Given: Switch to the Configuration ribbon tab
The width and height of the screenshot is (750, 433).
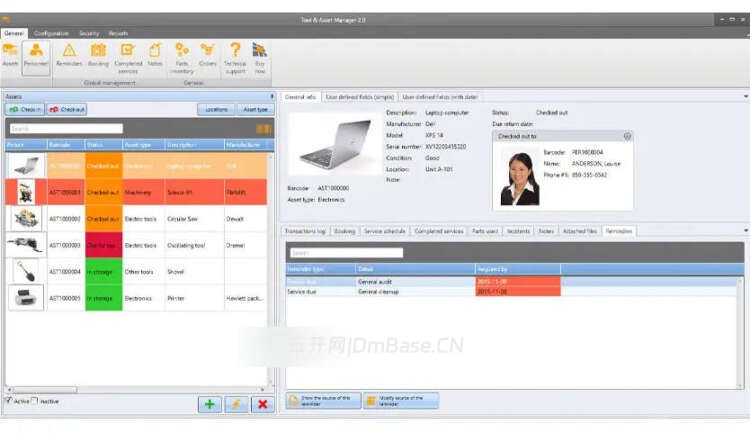Looking at the screenshot, I should (51, 33).
